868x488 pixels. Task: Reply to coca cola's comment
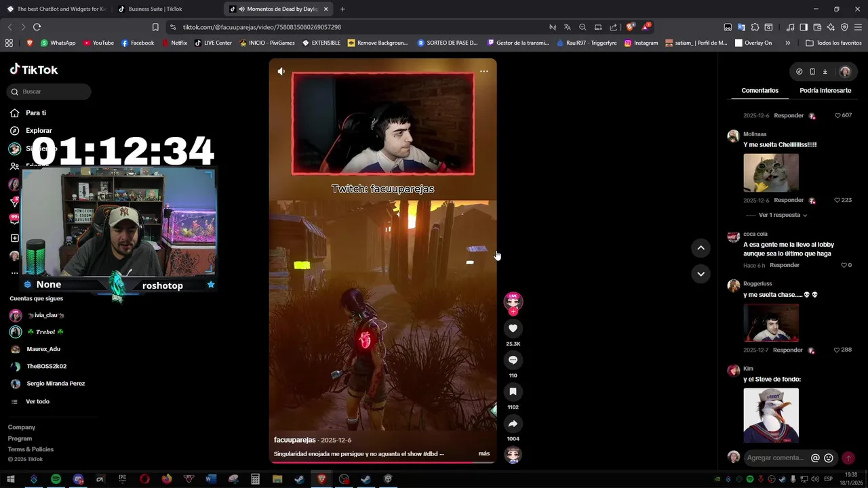(785, 265)
